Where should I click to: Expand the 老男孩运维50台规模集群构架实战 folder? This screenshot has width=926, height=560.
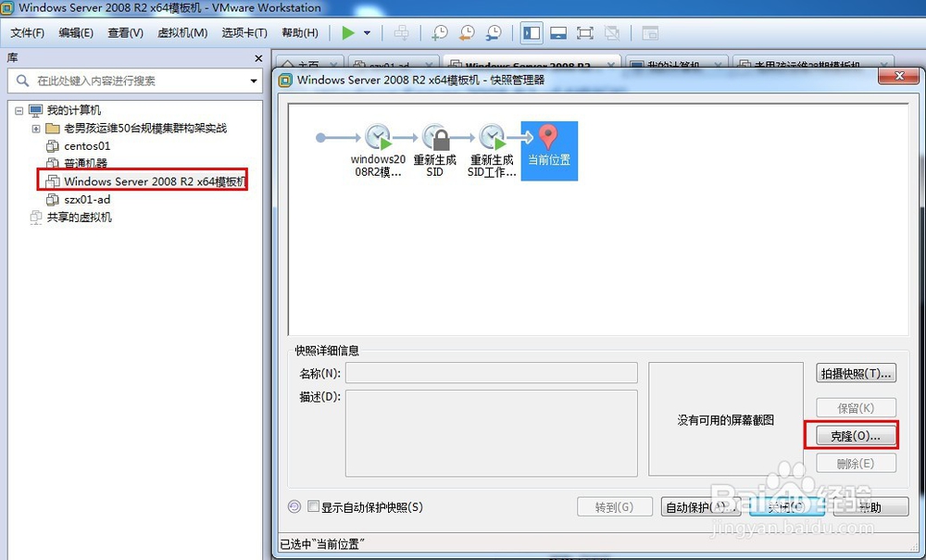coord(36,129)
